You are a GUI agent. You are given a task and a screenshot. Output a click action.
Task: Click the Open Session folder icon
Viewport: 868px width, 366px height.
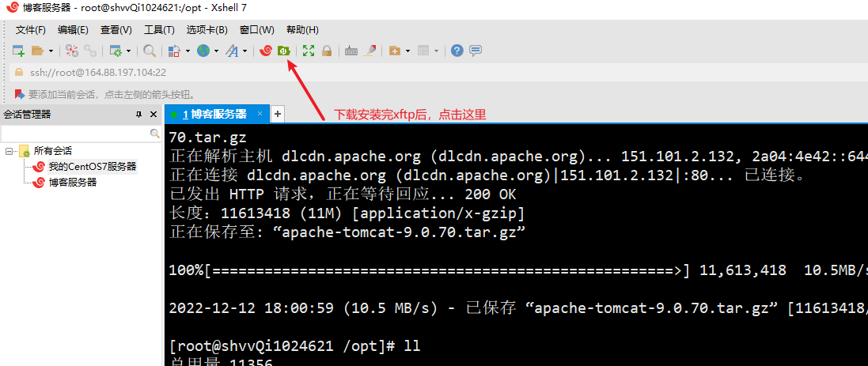point(37,51)
